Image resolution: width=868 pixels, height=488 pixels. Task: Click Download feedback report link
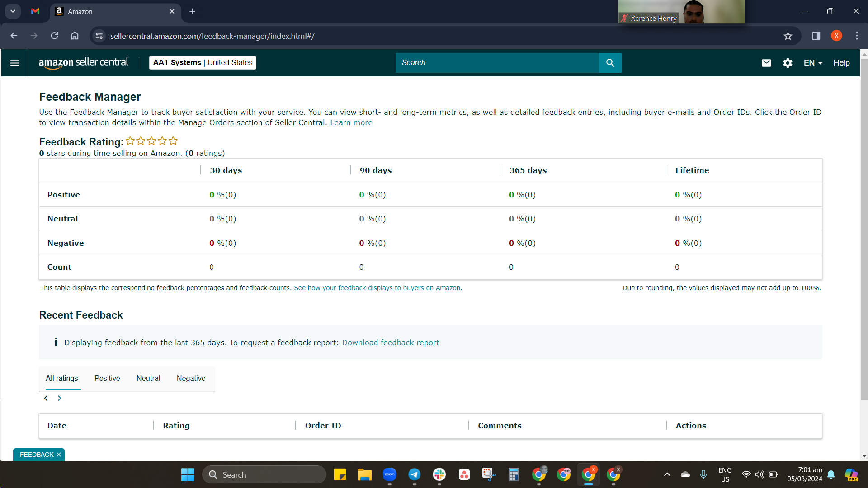(x=390, y=343)
